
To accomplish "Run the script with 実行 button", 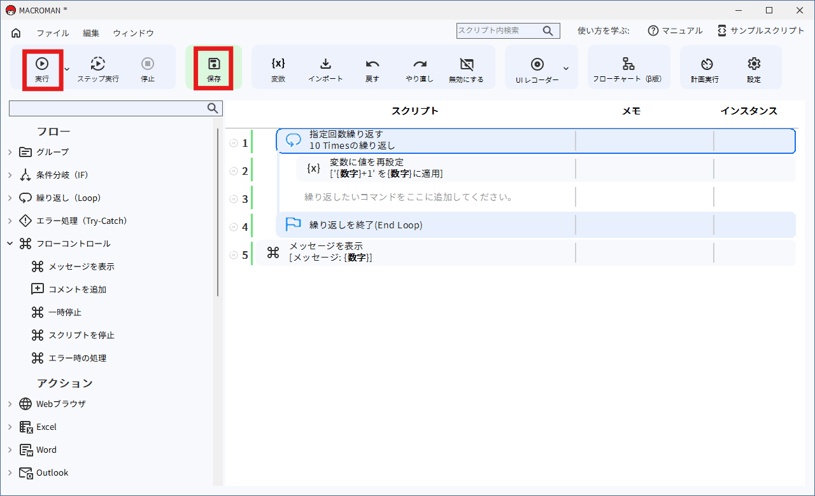I will click(42, 70).
